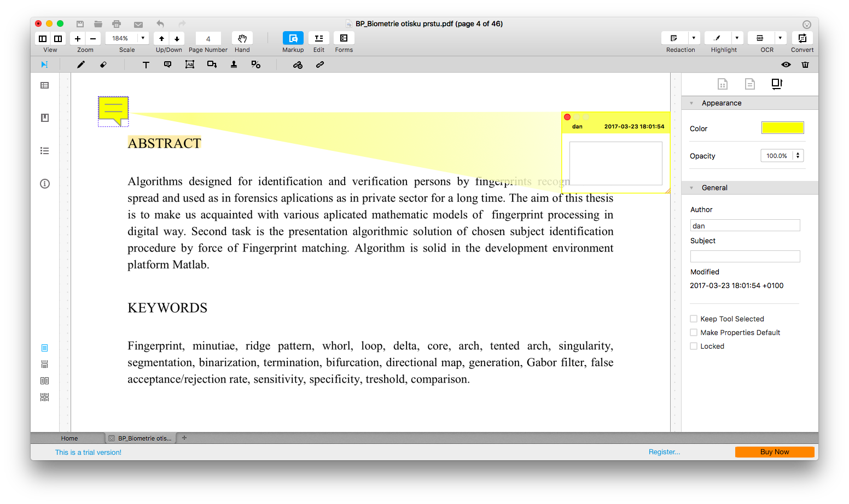Check the Locked checkbox
This screenshot has width=849, height=504.
694,346
